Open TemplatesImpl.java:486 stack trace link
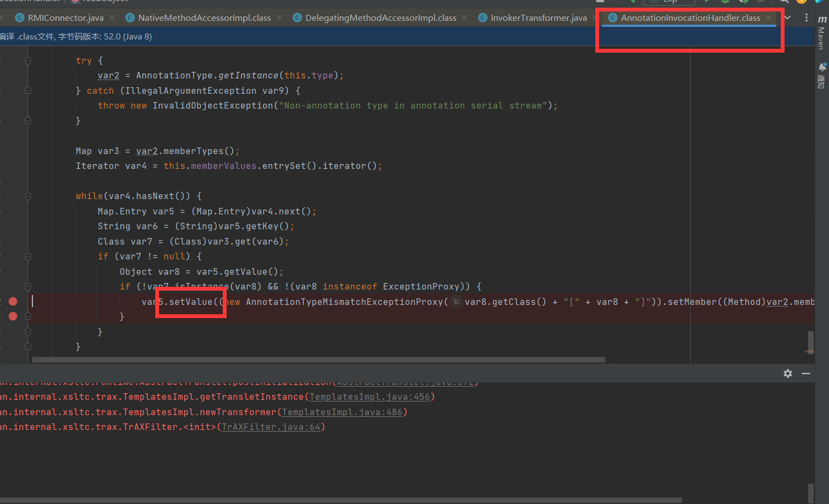 [342, 412]
